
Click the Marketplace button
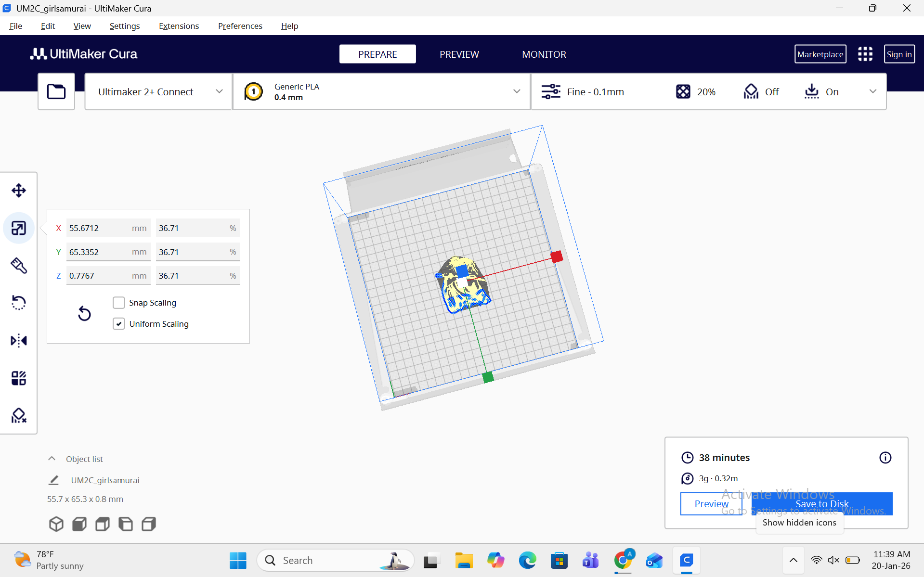820,54
